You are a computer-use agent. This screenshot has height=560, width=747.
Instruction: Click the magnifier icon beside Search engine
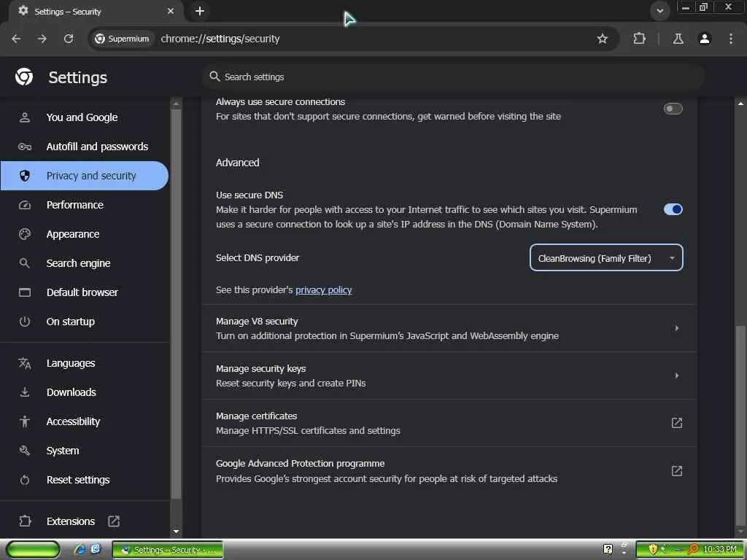click(x=25, y=262)
